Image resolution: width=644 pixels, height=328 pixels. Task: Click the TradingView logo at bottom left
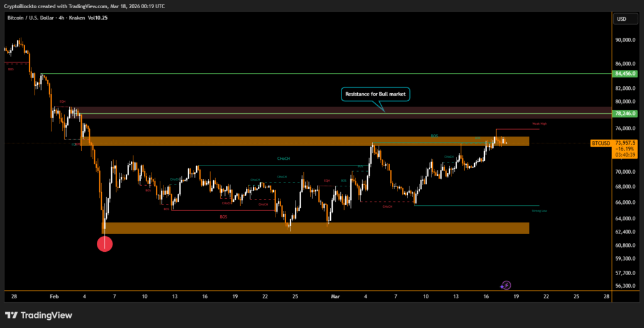tap(38, 315)
